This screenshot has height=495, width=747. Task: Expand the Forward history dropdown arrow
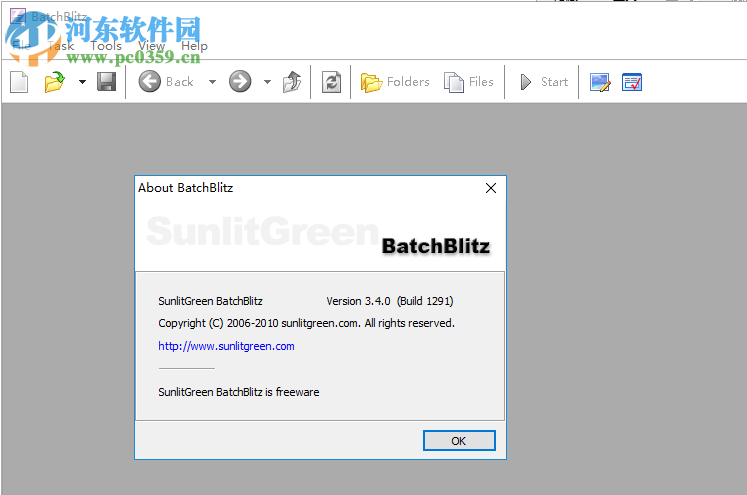point(267,82)
